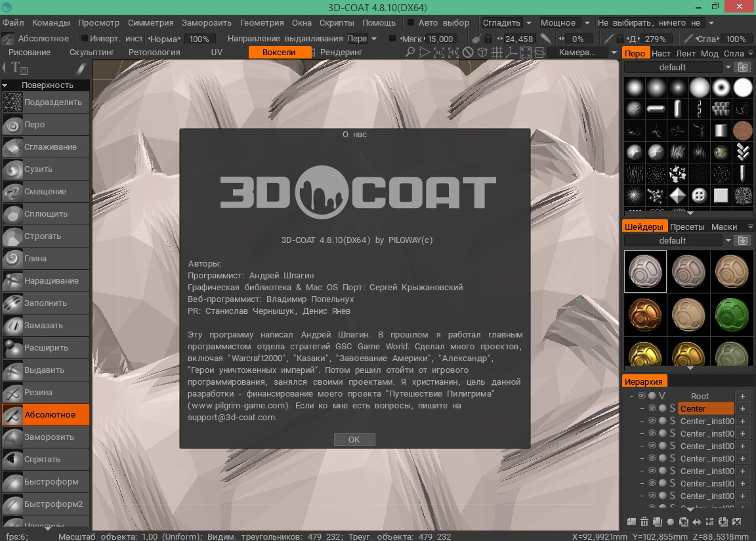Image resolution: width=756 pixels, height=541 pixels.
Task: Select the Заморозить freeze tool
Action: point(46,437)
